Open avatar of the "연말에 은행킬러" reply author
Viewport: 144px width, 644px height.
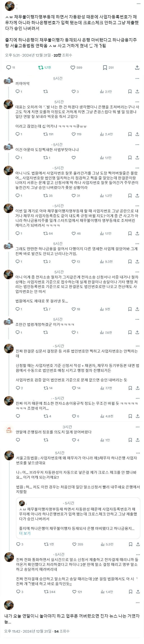[9, 430]
